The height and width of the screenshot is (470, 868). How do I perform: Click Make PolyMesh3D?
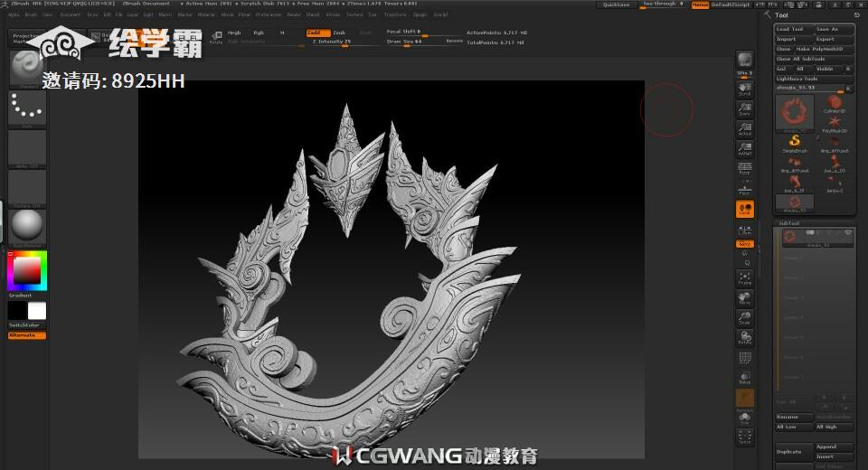tap(824, 49)
